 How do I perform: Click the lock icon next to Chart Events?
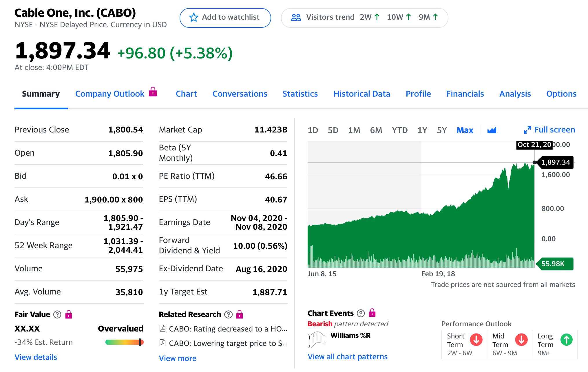(x=372, y=313)
